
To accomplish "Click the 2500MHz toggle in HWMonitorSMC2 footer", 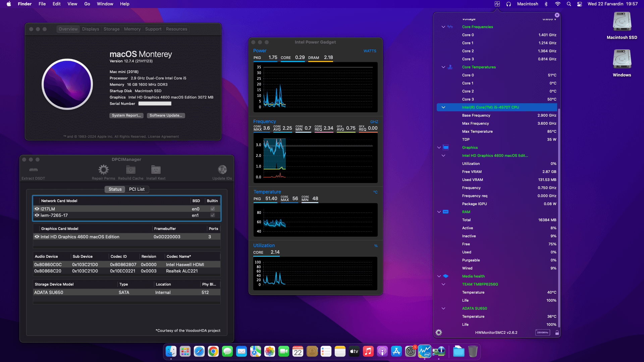I will coord(542,333).
